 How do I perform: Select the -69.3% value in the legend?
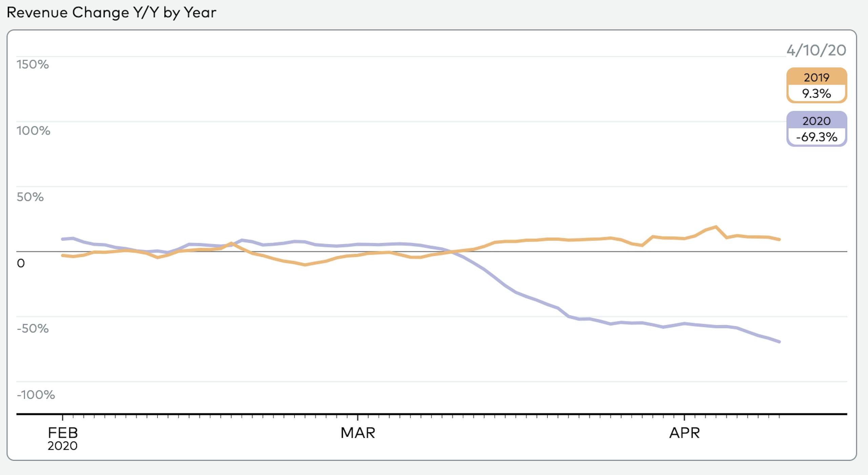[816, 137]
